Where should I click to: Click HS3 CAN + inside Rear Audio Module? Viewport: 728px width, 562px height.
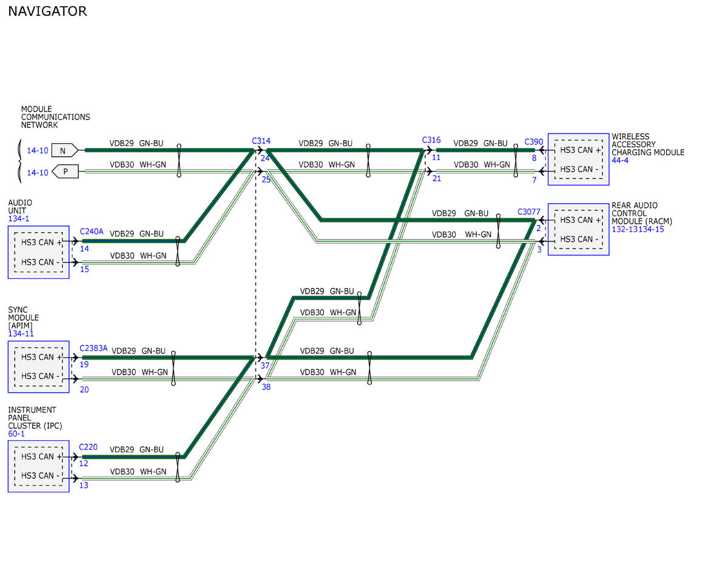(581, 219)
